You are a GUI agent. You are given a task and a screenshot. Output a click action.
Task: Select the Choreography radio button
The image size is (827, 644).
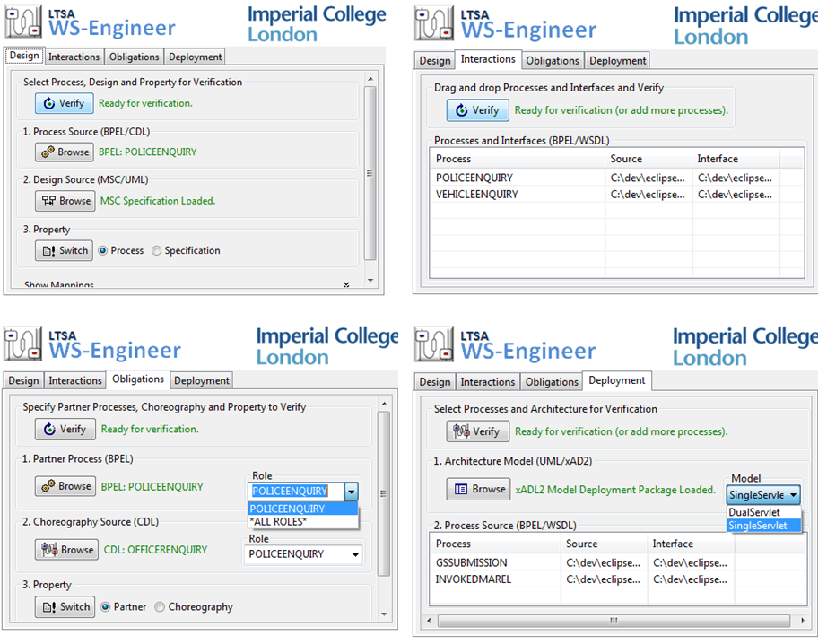161,606
